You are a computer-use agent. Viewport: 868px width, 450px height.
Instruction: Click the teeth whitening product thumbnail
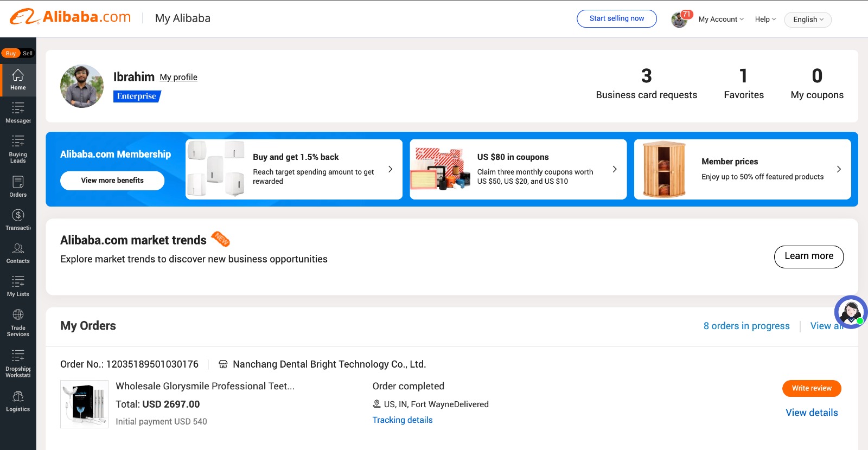click(84, 404)
